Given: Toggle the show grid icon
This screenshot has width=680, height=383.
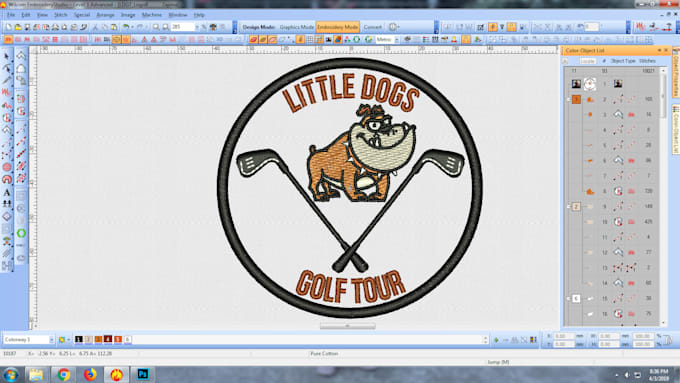Looking at the screenshot, I should coord(310,39).
